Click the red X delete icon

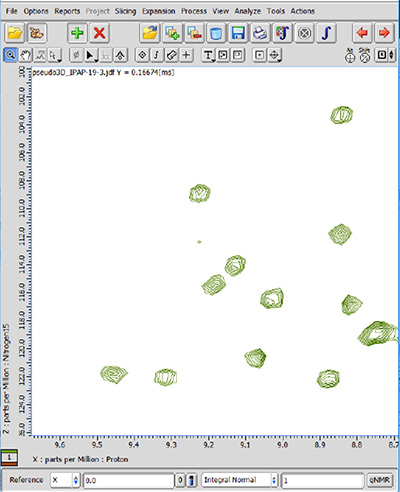99,33
